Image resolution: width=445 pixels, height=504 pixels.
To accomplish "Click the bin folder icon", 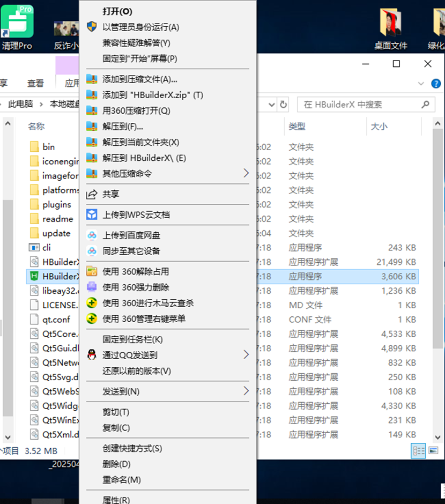I will tap(34, 147).
